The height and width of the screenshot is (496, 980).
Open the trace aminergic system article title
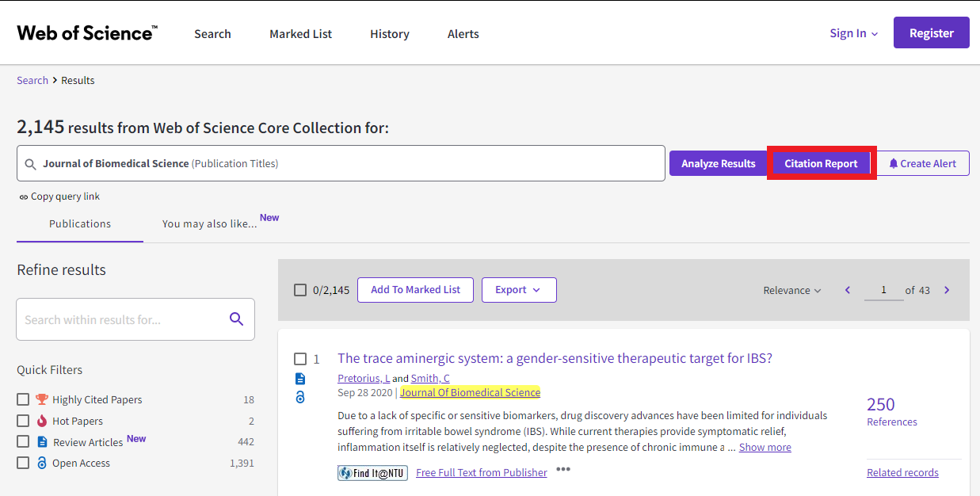click(555, 358)
